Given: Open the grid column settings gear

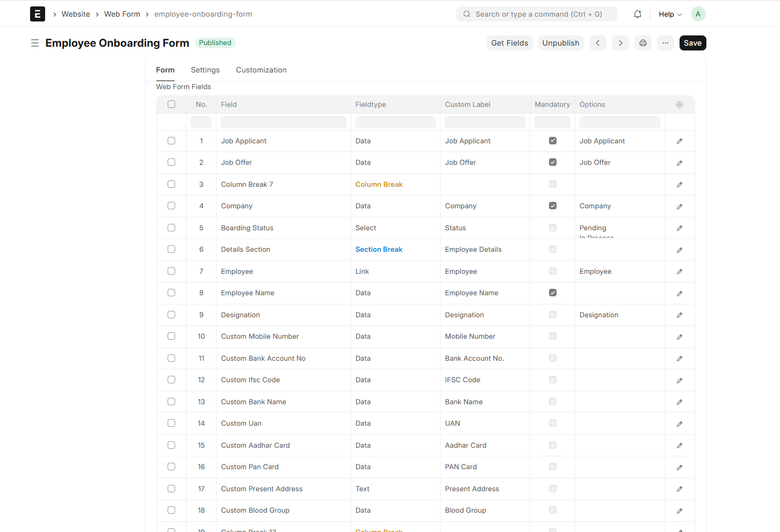Looking at the screenshot, I should [x=679, y=104].
